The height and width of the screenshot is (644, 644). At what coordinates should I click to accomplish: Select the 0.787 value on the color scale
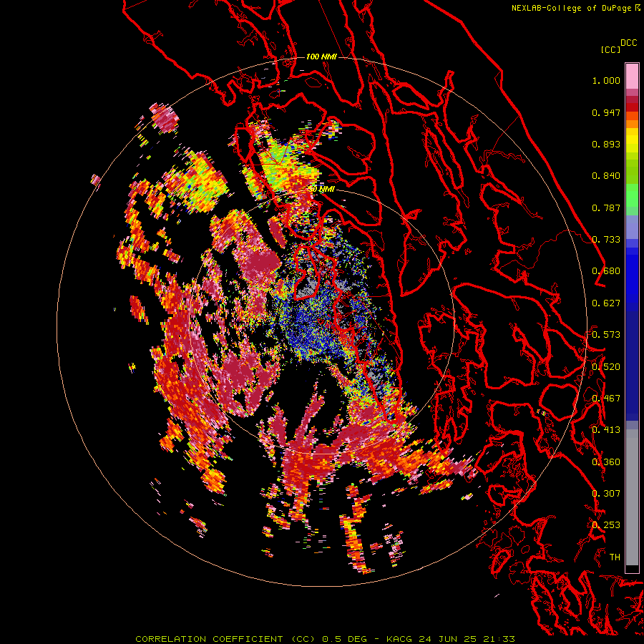click(606, 208)
